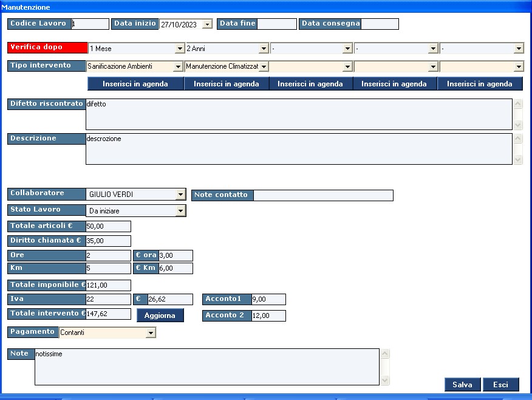
Task: Expand the Pagamento Contanti dropdown
Action: click(x=151, y=333)
